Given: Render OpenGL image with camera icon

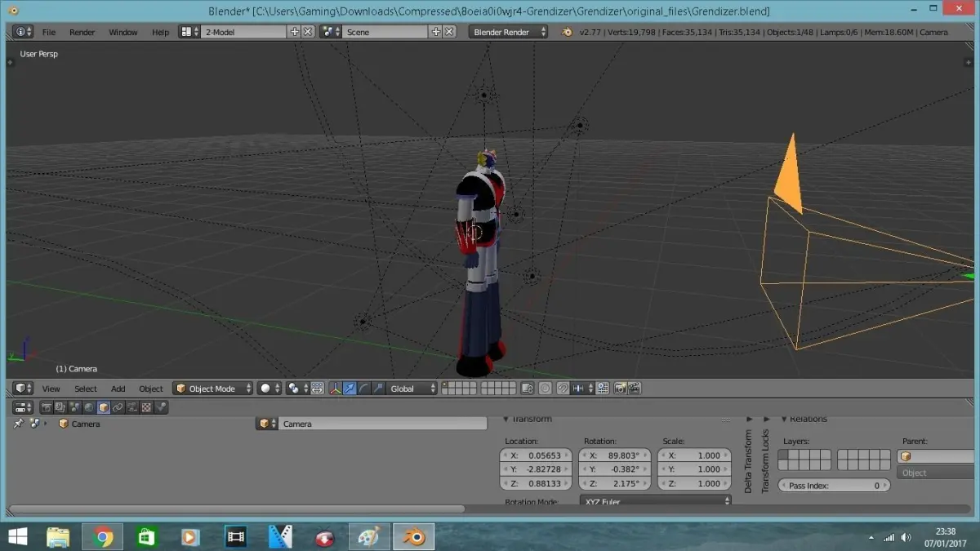Looking at the screenshot, I should coord(620,389).
